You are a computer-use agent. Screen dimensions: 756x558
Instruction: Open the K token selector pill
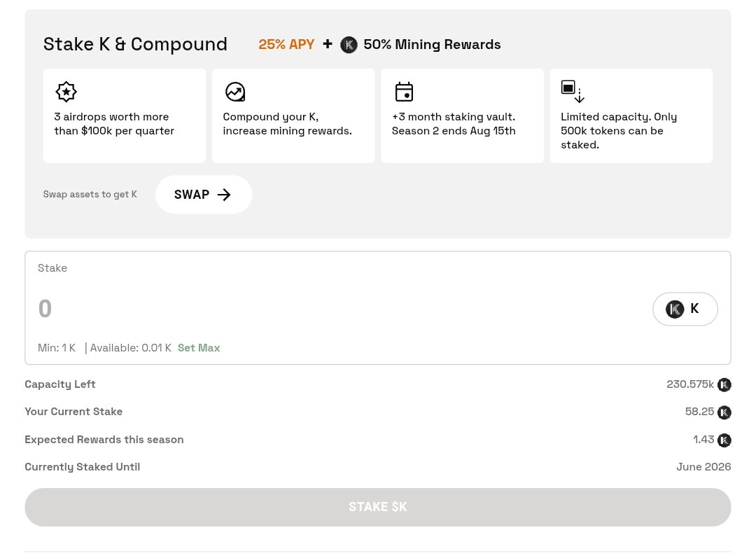click(x=685, y=309)
